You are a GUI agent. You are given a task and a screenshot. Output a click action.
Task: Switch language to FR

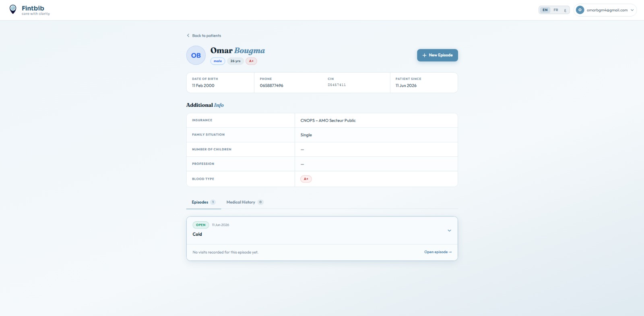(556, 10)
